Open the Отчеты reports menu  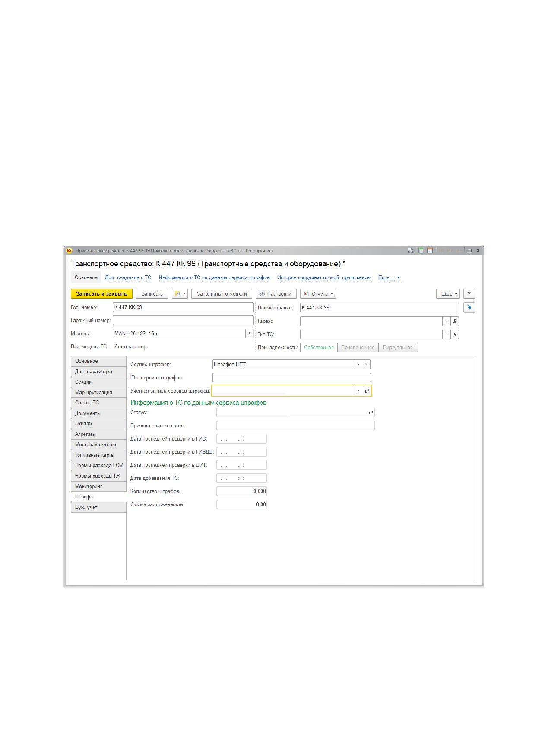pos(318,294)
